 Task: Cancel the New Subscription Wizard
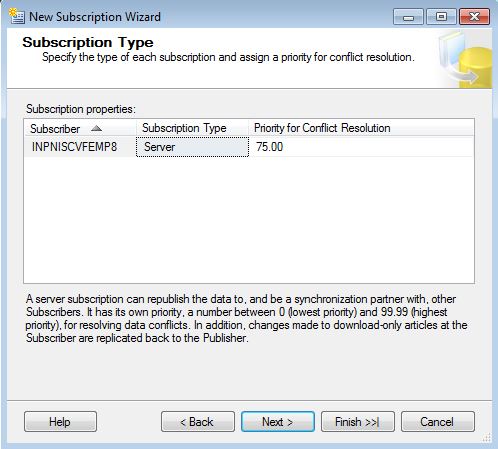tap(438, 422)
